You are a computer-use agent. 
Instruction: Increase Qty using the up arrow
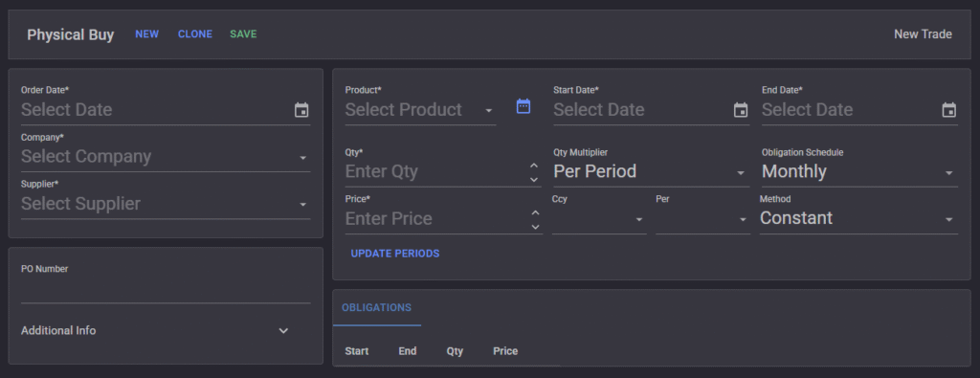(x=534, y=166)
